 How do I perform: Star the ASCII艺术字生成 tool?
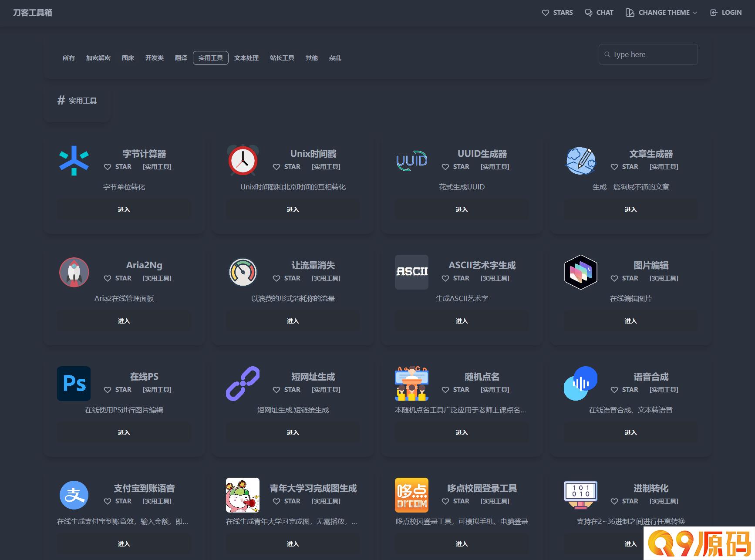[455, 278]
